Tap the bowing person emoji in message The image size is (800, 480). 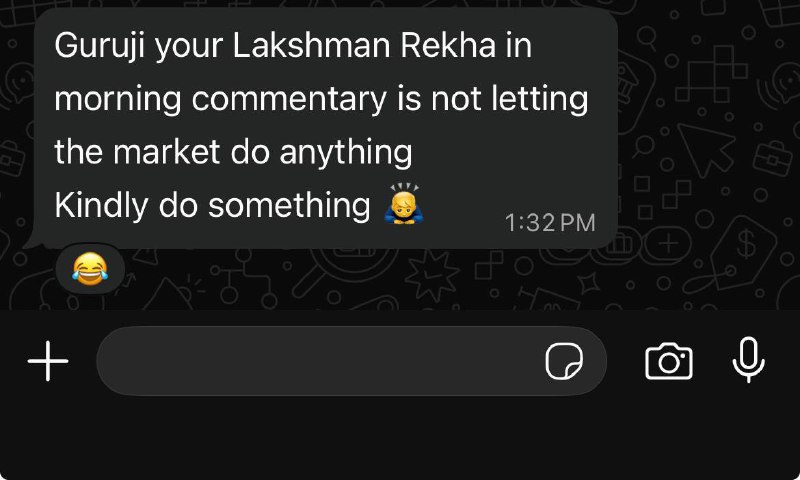[404, 204]
